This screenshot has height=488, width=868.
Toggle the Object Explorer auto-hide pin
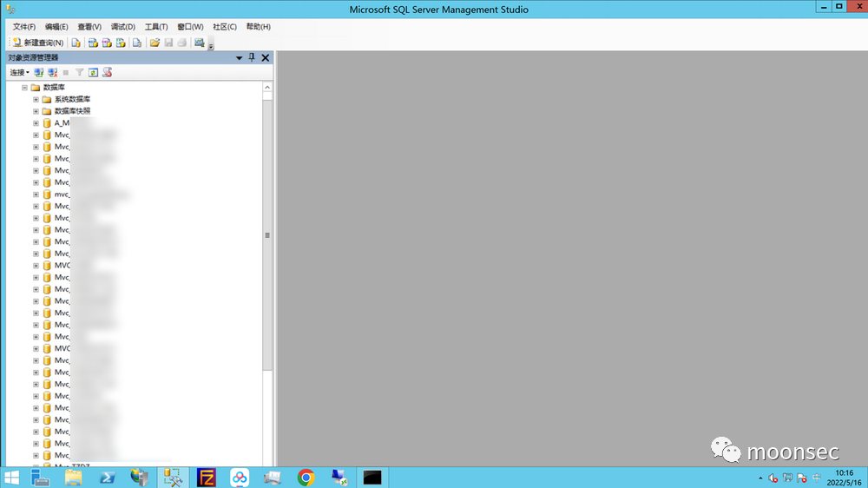[252, 57]
